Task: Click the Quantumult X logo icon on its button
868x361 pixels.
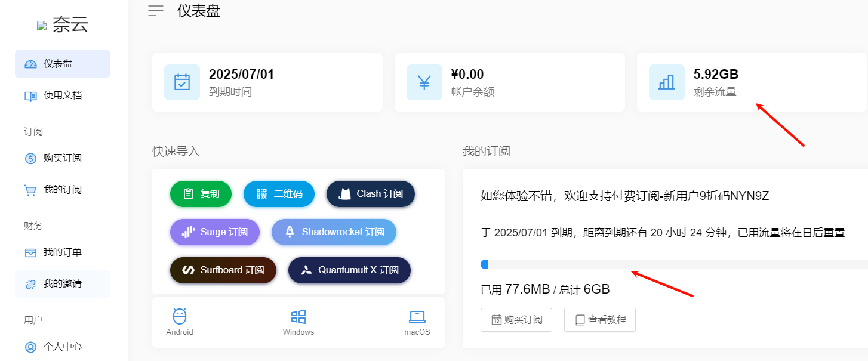Action: point(306,270)
